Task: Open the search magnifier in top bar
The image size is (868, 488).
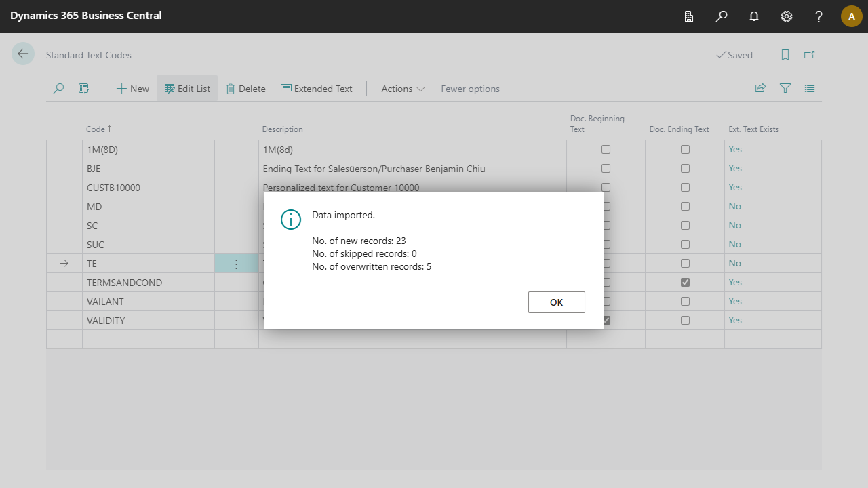Action: (x=722, y=16)
